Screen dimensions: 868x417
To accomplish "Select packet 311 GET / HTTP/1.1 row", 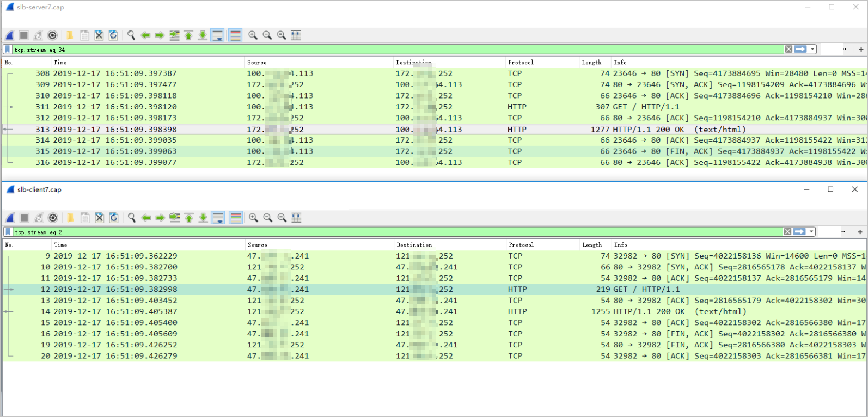I will point(434,107).
